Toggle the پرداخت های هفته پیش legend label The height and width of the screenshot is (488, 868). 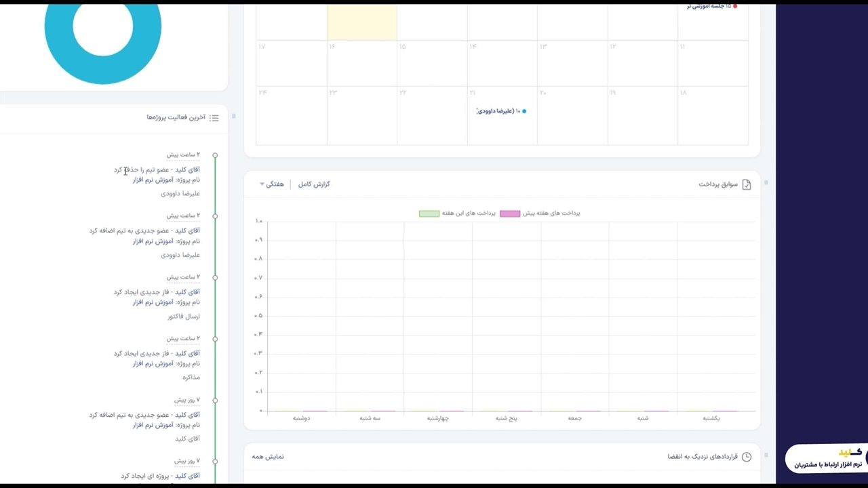click(x=551, y=213)
